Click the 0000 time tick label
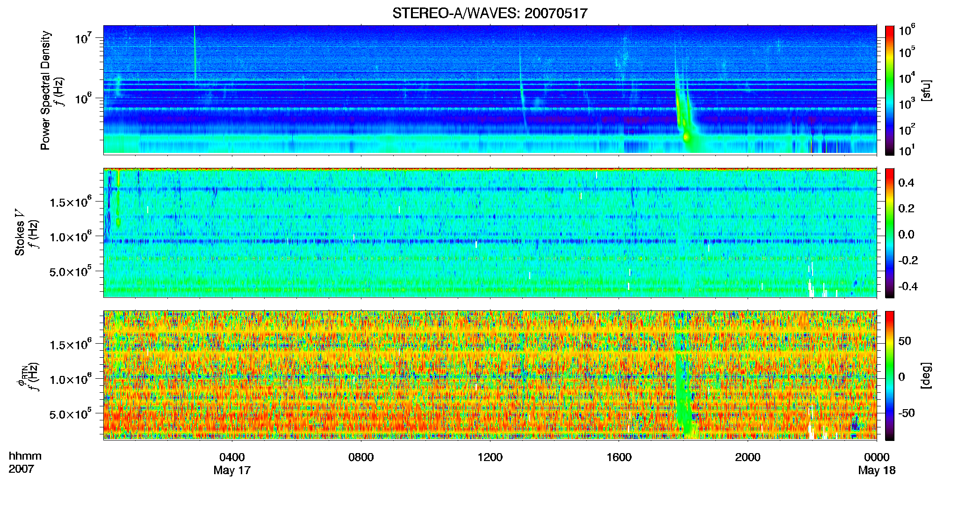 (x=877, y=457)
